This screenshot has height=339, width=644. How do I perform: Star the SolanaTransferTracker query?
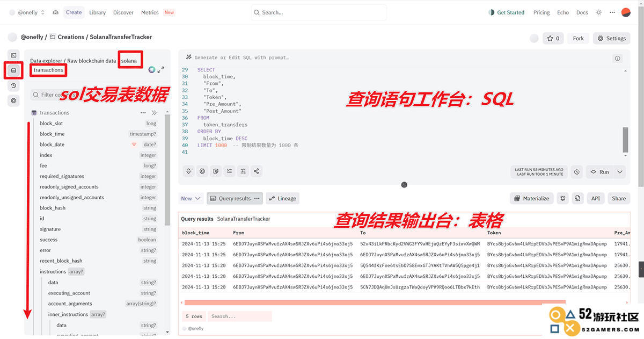point(553,38)
